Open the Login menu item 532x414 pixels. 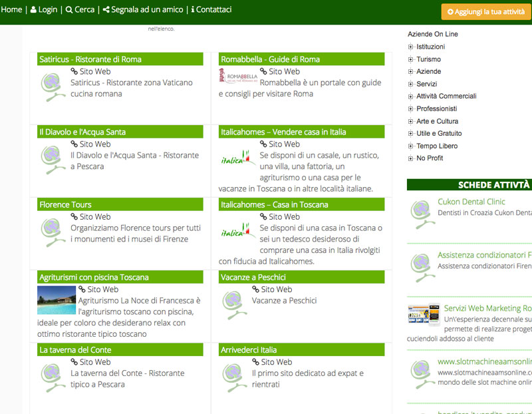point(44,9)
